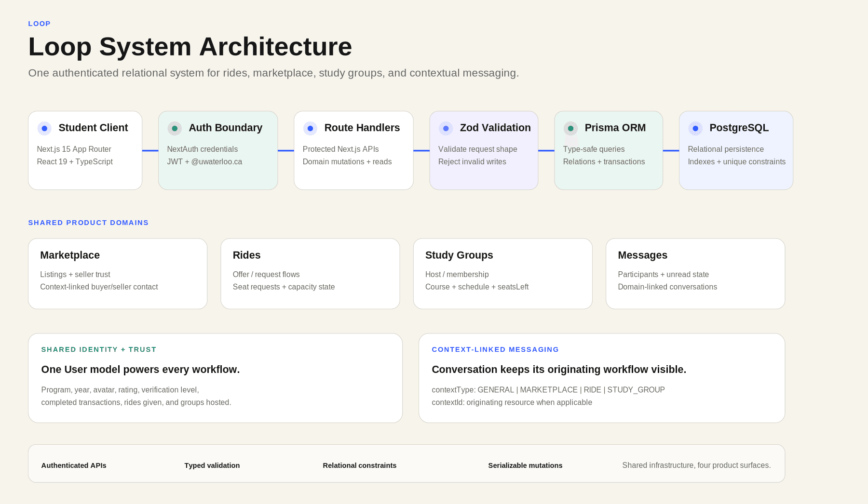The width and height of the screenshot is (868, 504).
Task: Open the Marketplace domain card title
Action: coord(70,255)
